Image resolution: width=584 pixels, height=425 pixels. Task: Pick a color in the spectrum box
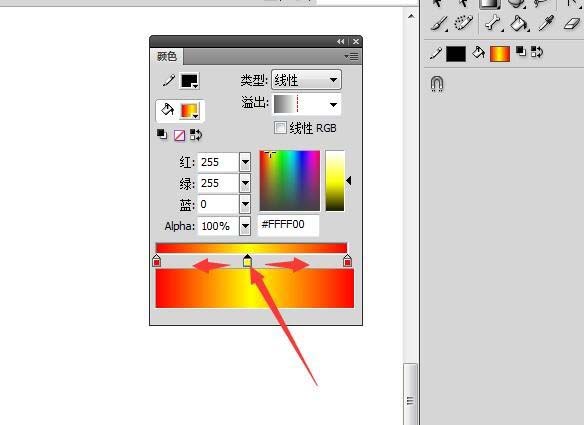[x=290, y=181]
